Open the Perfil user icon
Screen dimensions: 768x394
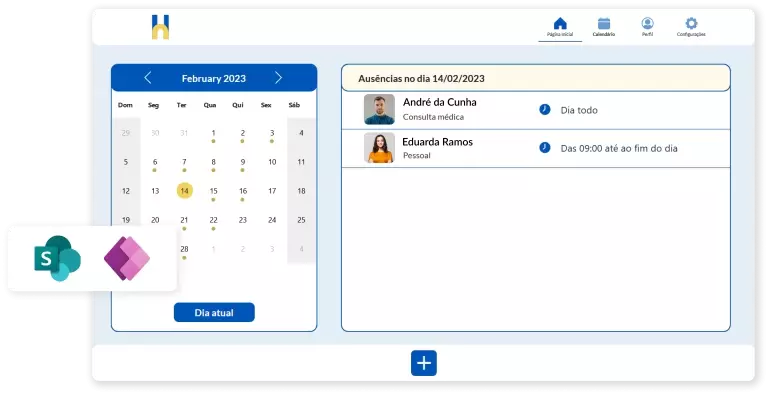[x=648, y=24]
